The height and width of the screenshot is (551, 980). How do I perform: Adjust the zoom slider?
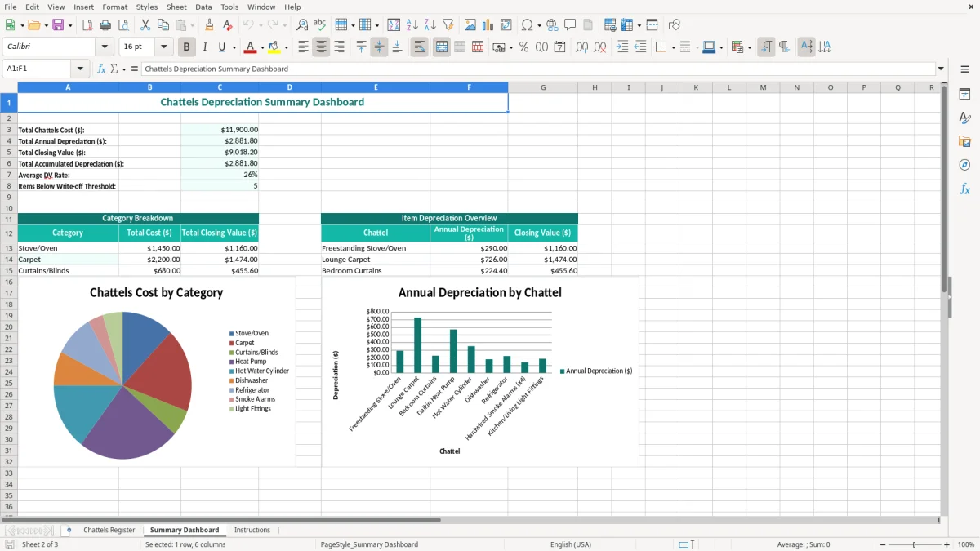pos(914,544)
